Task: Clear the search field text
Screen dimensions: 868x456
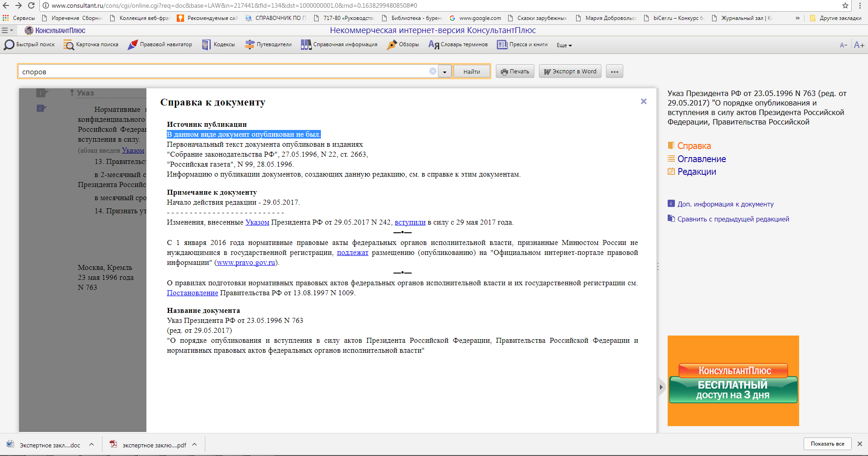Action: 433,71
